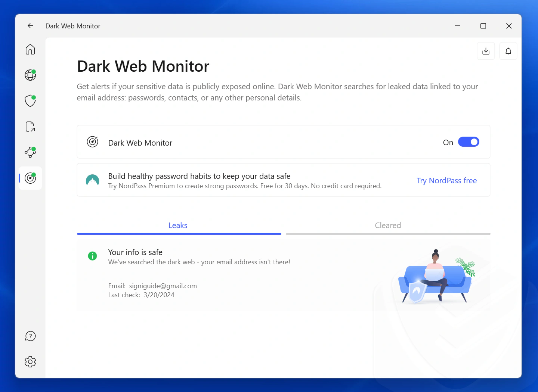The height and width of the screenshot is (392, 538).
Task: Click 'Build healthy password habits' heading
Action: (199, 176)
